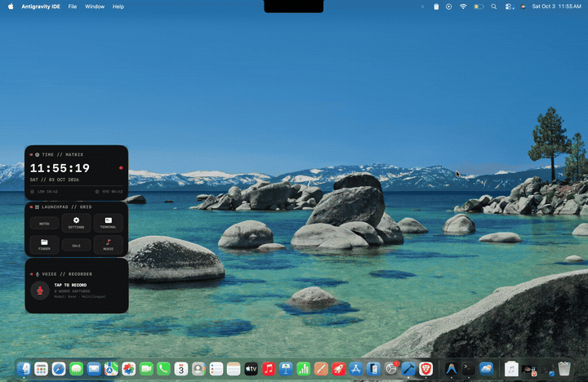
Task: Open the Trash in the Dock
Action: (x=564, y=369)
